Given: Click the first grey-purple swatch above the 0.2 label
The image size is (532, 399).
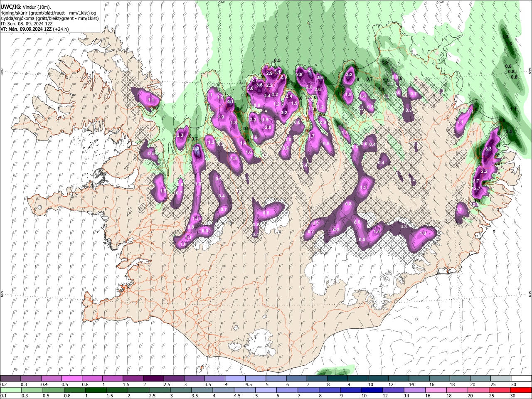Looking at the screenshot, I should click(x=10, y=378).
